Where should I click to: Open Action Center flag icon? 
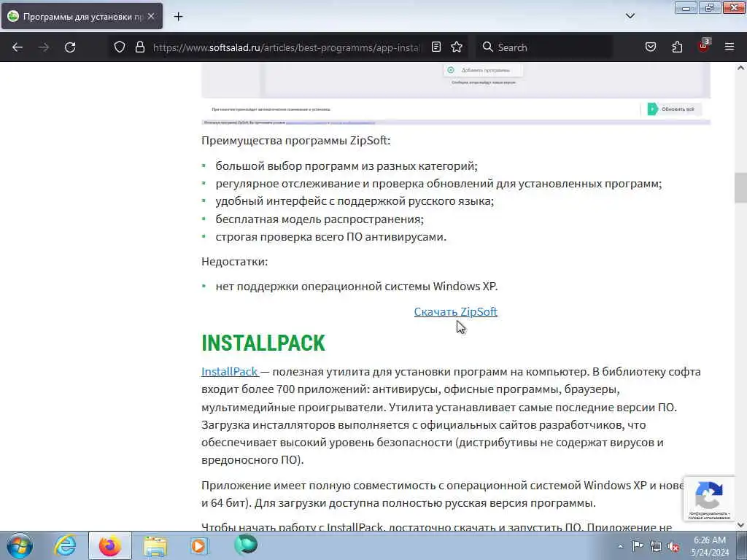click(637, 545)
